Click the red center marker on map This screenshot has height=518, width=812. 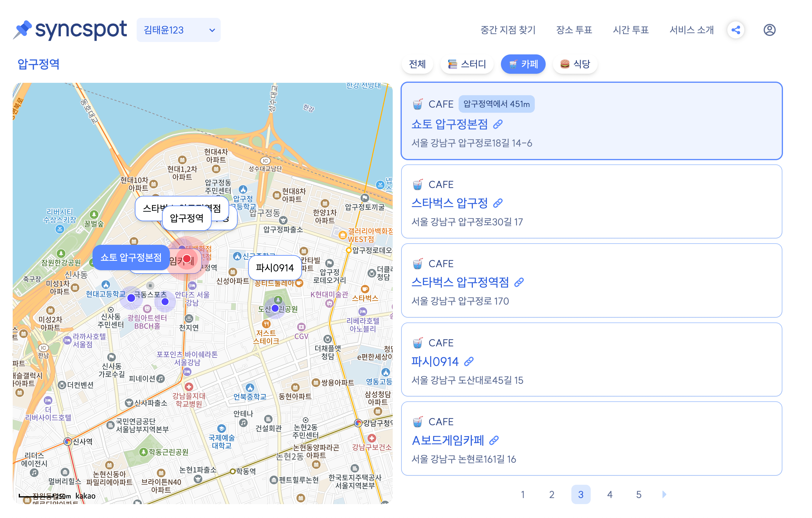[x=187, y=259]
